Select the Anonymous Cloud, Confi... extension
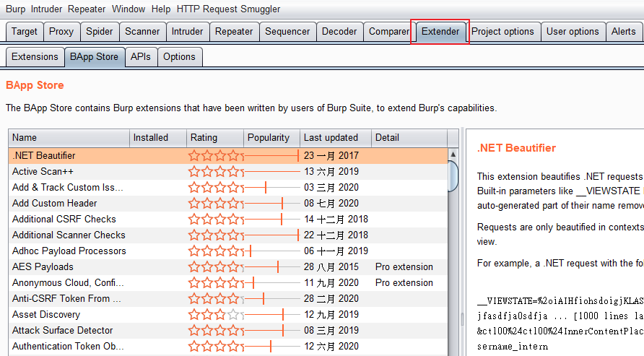The width and height of the screenshot is (644, 356). (x=228, y=283)
